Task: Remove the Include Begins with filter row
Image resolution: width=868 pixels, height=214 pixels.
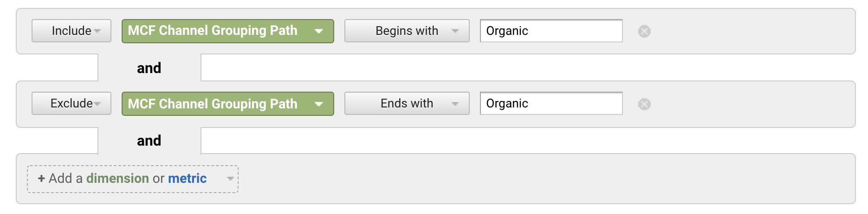Action: 644,31
